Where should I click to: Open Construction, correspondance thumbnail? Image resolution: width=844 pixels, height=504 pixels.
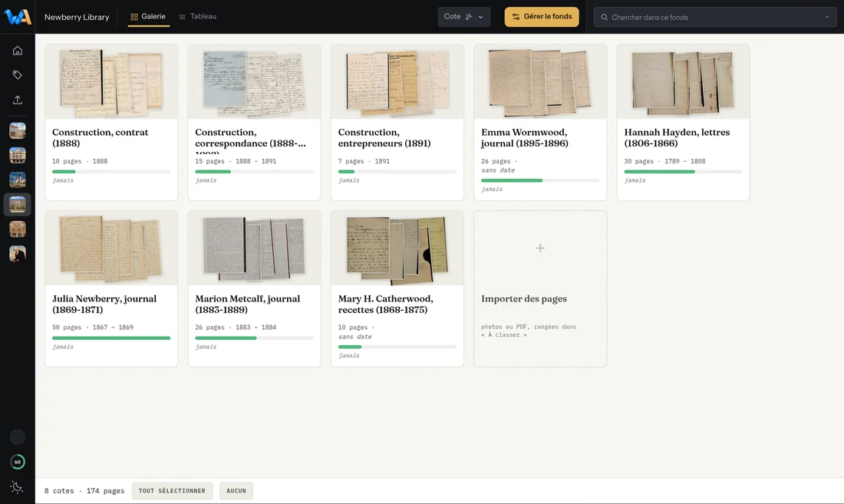[254, 82]
